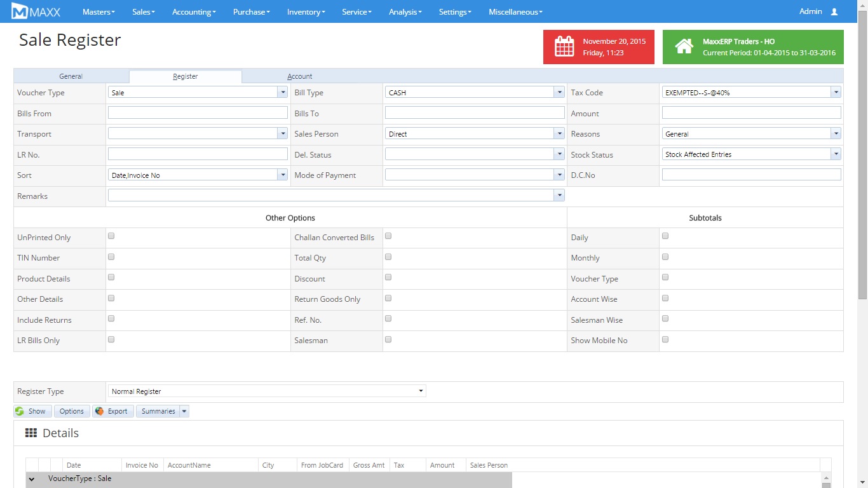The height and width of the screenshot is (488, 868).
Task: Open the Inventory menu
Action: 306,12
